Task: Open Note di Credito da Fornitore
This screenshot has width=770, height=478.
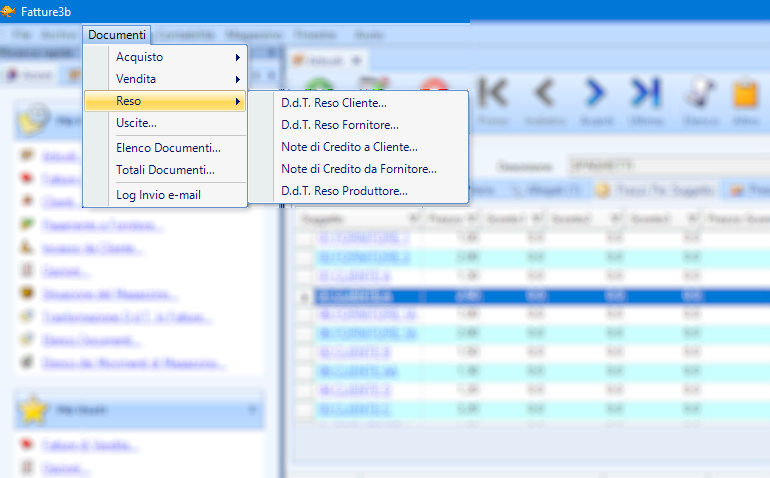Action: (x=358, y=169)
